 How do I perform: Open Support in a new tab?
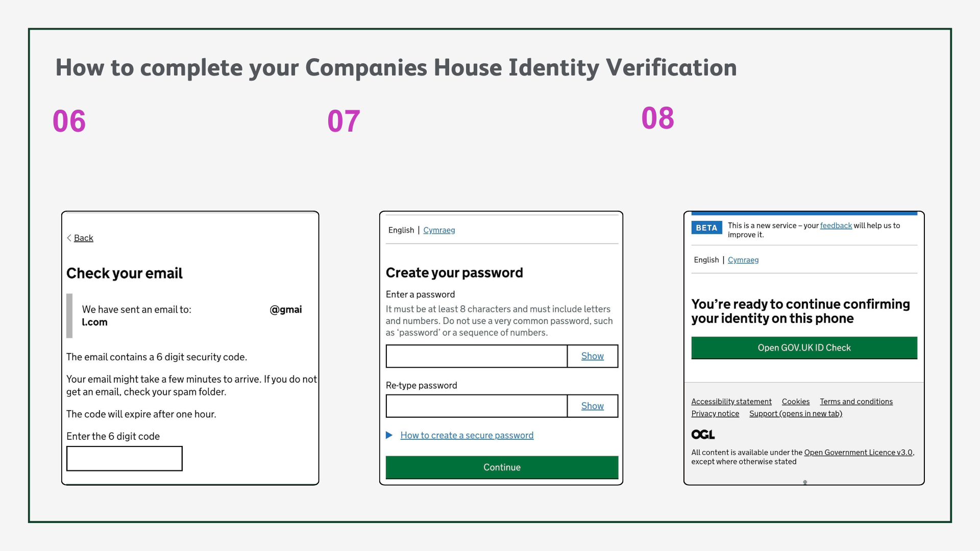[795, 414]
